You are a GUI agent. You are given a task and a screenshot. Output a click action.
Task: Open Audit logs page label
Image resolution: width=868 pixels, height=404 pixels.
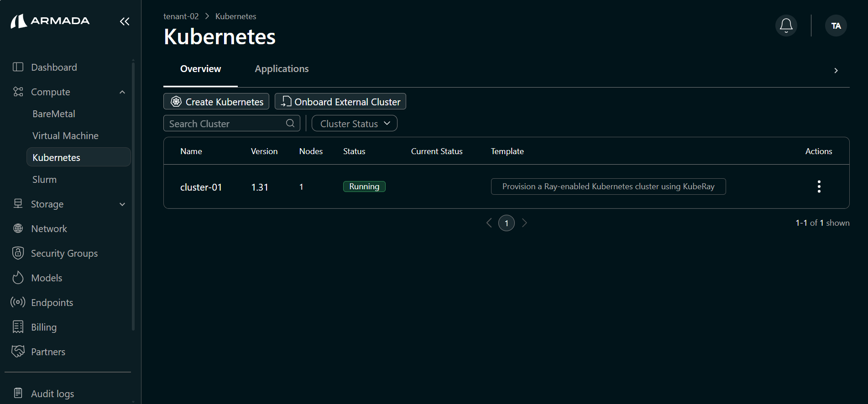(x=52, y=394)
